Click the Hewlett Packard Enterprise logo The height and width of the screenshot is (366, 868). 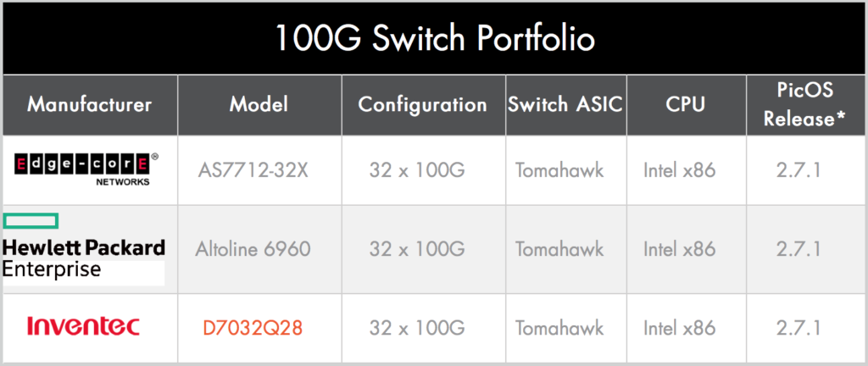click(84, 249)
